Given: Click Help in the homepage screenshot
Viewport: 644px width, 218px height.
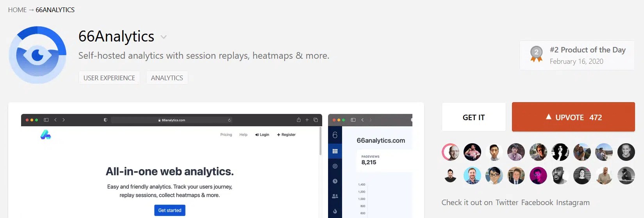Looking at the screenshot, I should [243, 135].
